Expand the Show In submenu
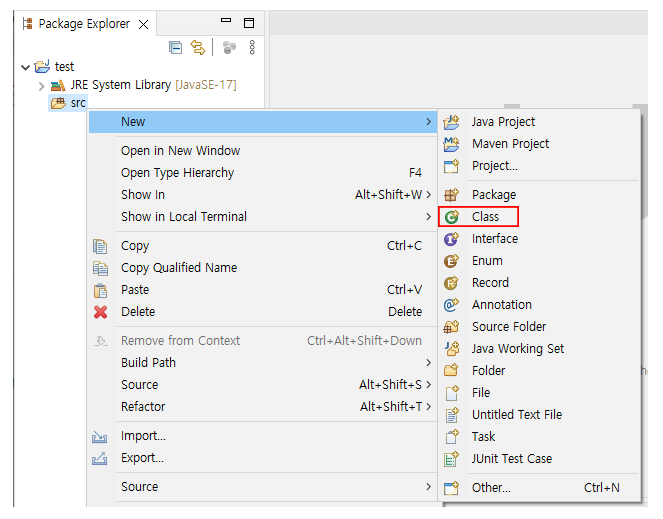Image resolution: width=663 pixels, height=519 pixels. click(x=263, y=195)
